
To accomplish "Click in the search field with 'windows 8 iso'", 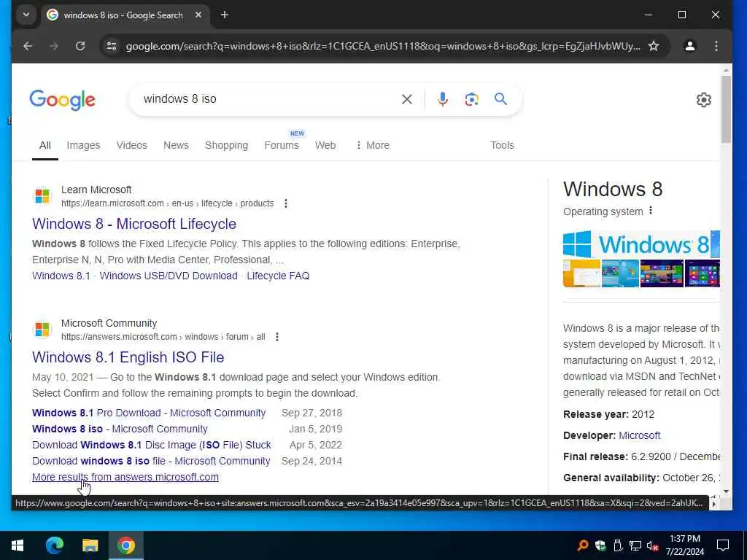I will coord(267,99).
